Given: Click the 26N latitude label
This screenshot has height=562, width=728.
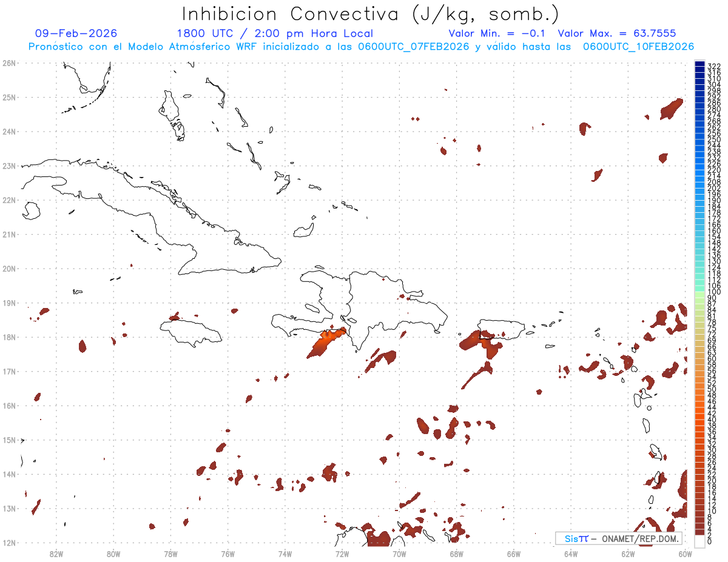Looking at the screenshot, I should coord(8,63).
